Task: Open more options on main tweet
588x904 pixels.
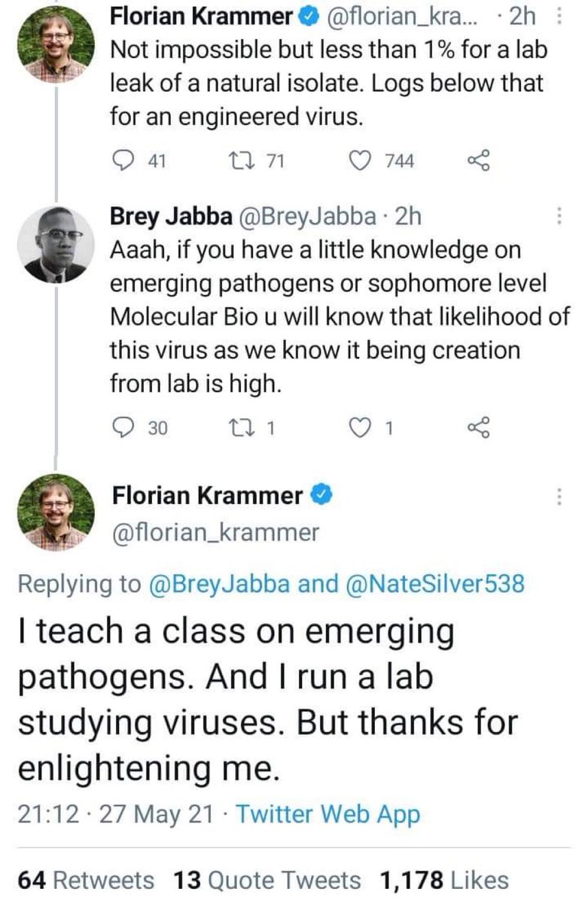Action: [x=558, y=498]
